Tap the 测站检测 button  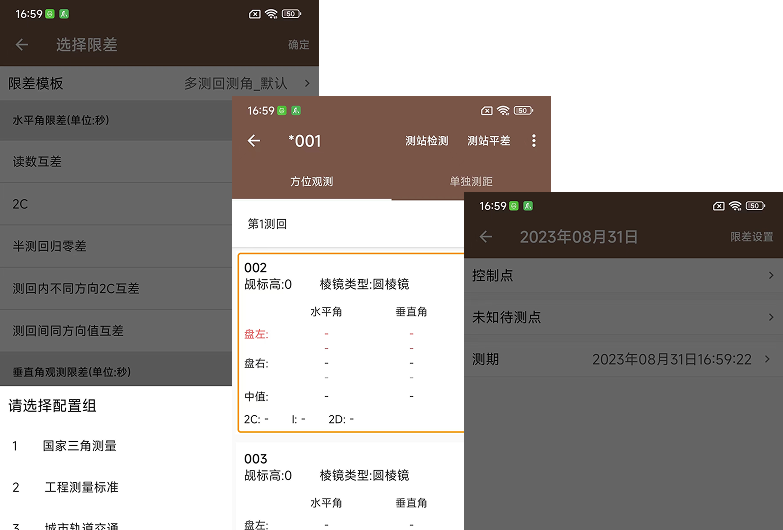pos(426,141)
